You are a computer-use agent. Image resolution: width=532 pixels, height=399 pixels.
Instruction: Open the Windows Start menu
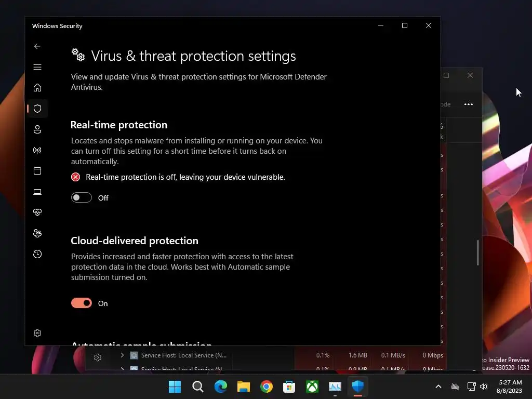(175, 387)
